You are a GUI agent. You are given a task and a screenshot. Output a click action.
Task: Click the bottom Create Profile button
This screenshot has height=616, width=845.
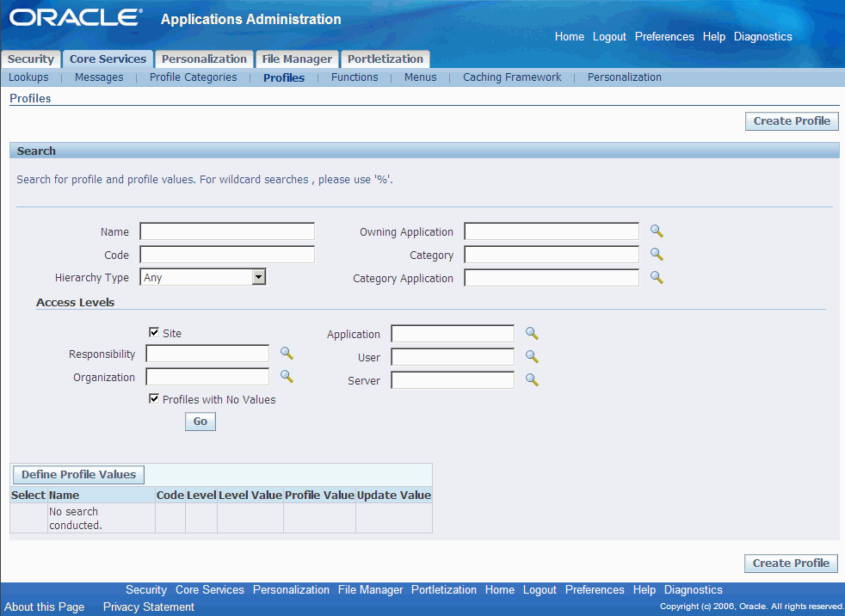pyautogui.click(x=791, y=564)
